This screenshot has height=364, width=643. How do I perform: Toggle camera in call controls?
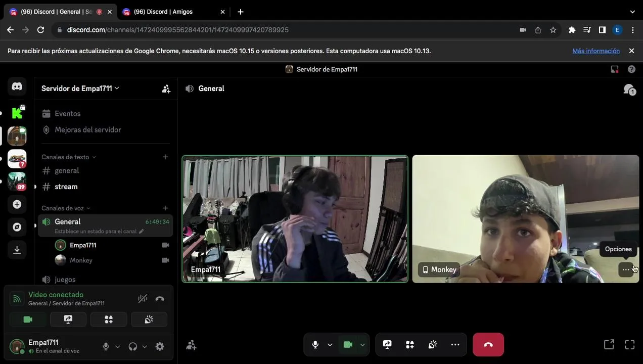click(x=348, y=345)
